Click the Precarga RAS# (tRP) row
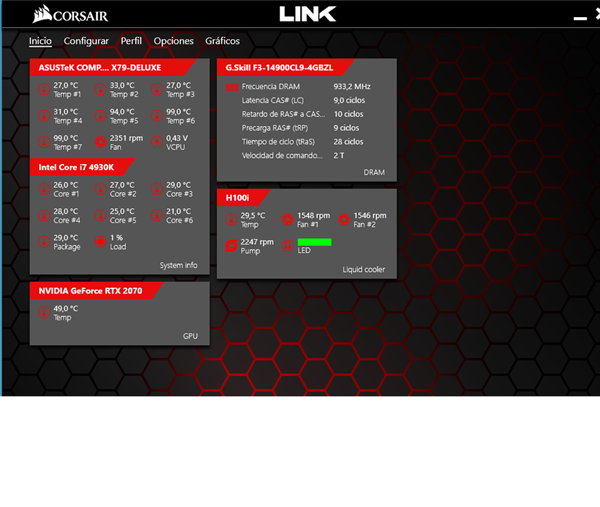Screen dimensions: 600x507 coord(300,128)
